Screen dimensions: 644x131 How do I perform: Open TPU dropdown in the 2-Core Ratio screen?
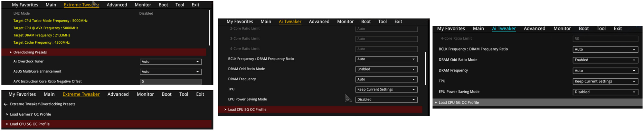tap(387, 90)
